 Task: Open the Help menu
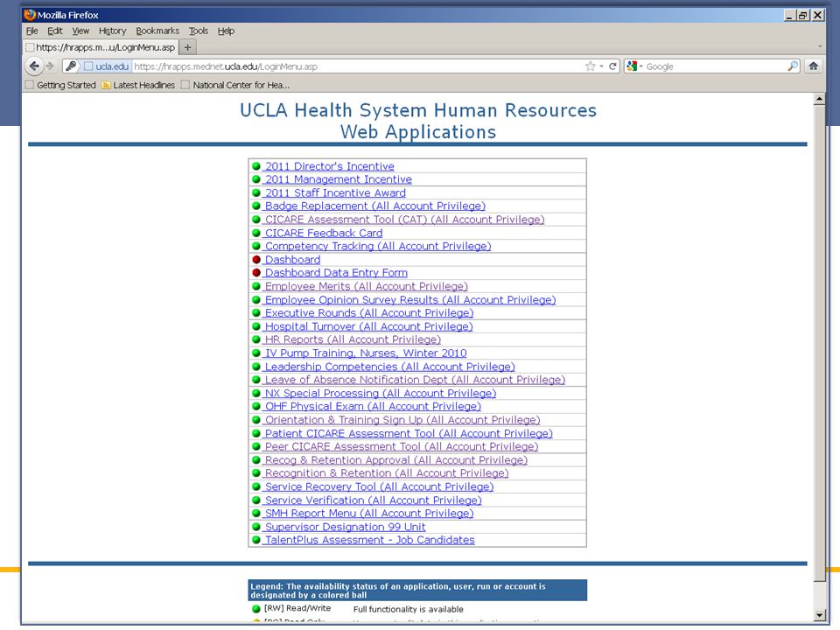226,31
